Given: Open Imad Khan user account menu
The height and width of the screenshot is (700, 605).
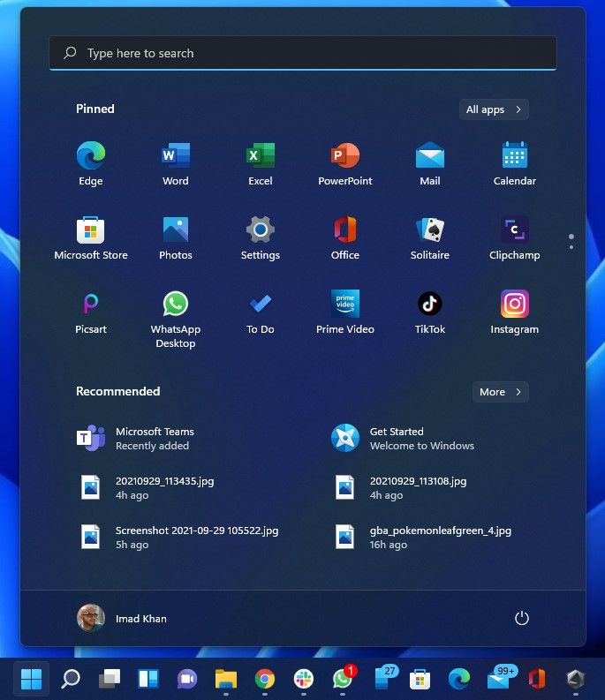Looking at the screenshot, I should tap(122, 618).
